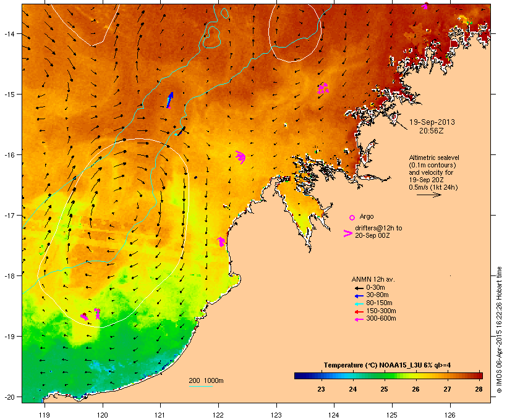Click the 123 longitude axis label
507x420 pixels.
click(276, 415)
